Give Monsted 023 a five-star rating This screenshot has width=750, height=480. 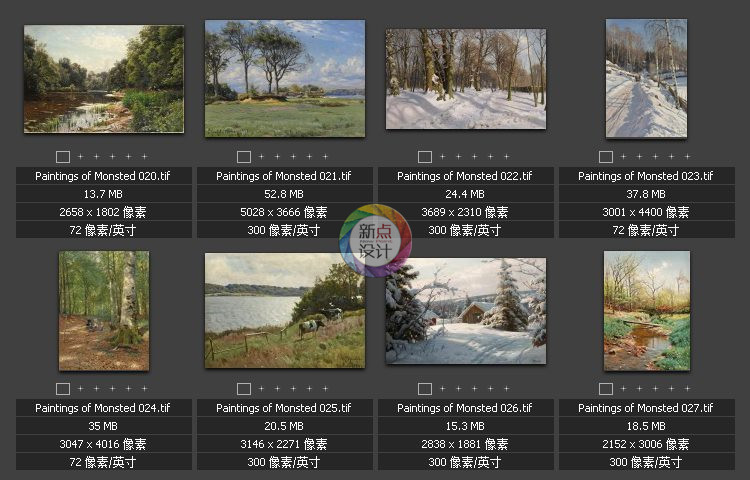[x=687, y=156]
